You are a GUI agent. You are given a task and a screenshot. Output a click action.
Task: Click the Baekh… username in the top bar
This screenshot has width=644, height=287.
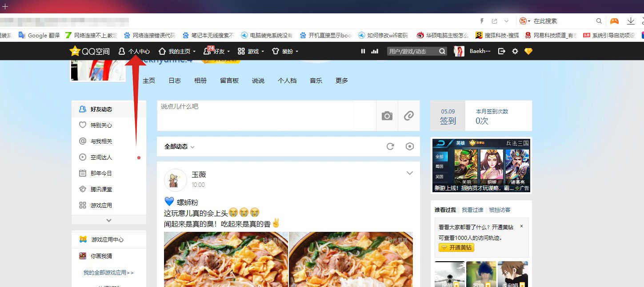click(x=480, y=52)
